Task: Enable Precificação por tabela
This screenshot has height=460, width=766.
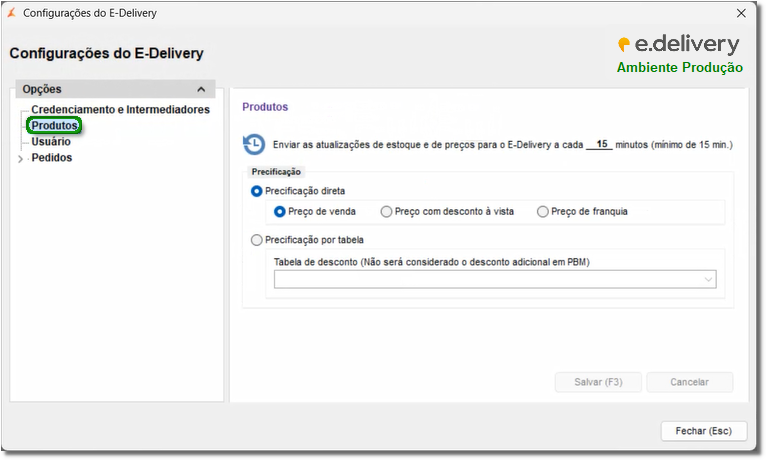Action: (x=257, y=240)
